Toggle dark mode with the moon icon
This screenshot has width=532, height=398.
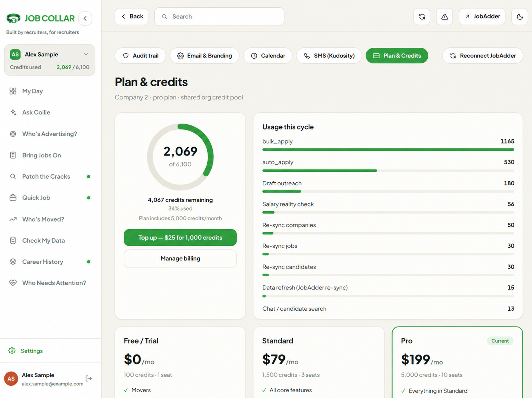520,17
